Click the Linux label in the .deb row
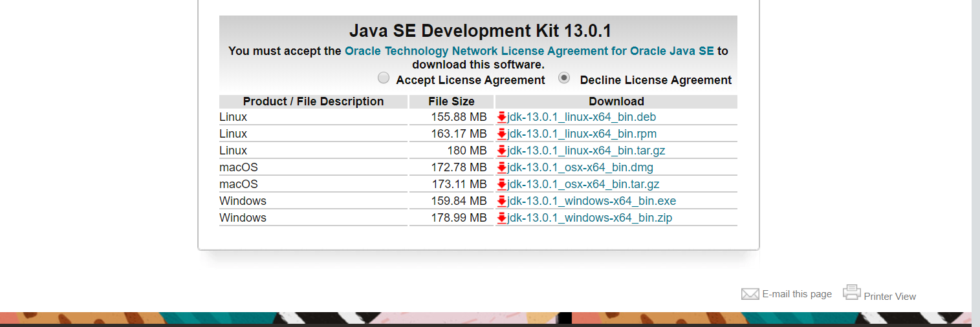This screenshot has width=980, height=327. [233, 117]
